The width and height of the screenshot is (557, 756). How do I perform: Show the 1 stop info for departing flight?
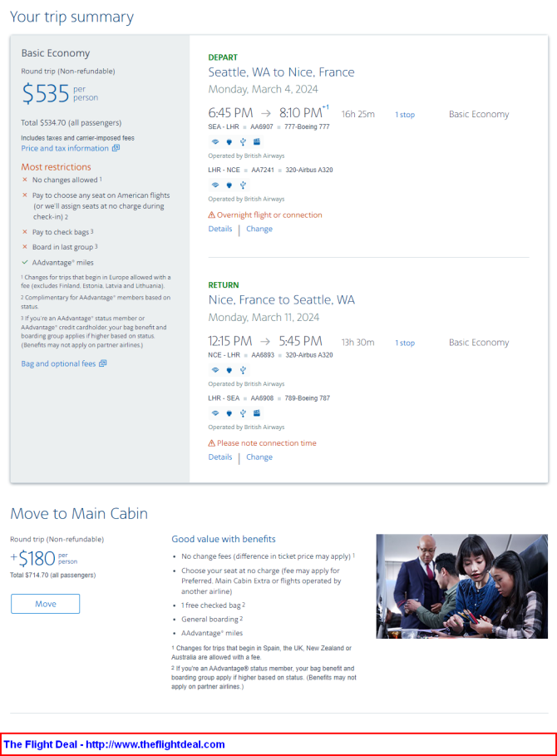[405, 115]
